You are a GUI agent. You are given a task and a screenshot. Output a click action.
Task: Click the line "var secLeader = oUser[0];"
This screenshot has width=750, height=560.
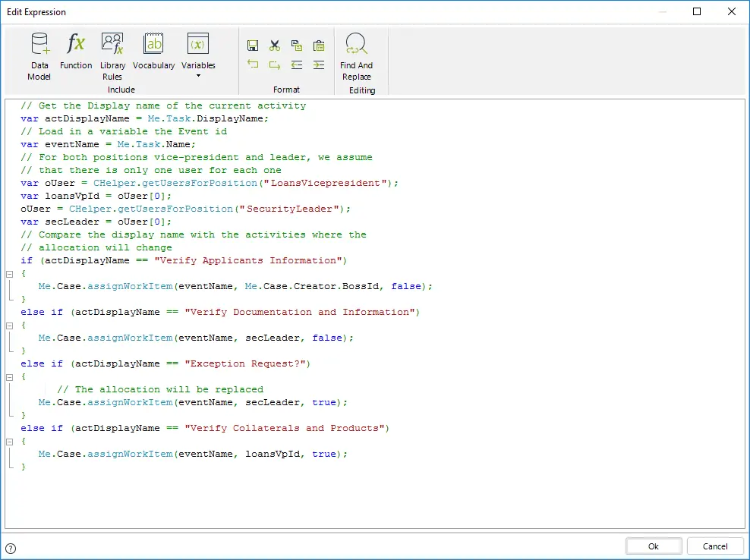tap(96, 222)
